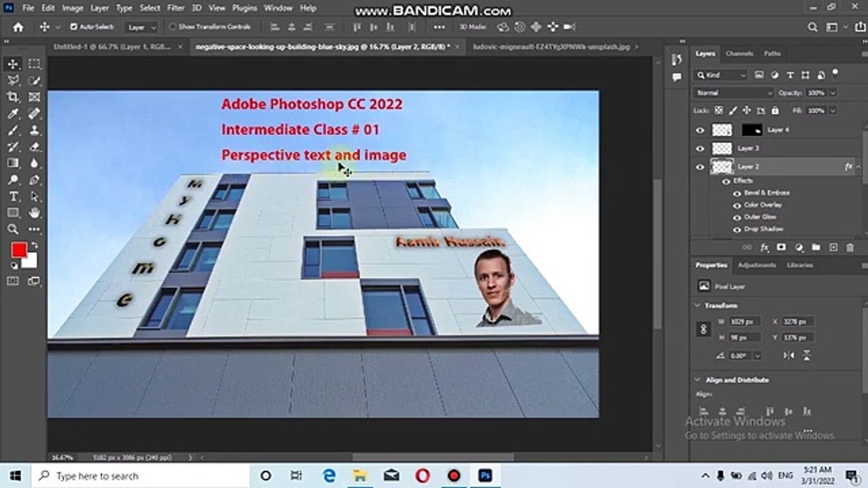Select the Lasso tool
This screenshot has height=488, width=868.
click(x=13, y=81)
